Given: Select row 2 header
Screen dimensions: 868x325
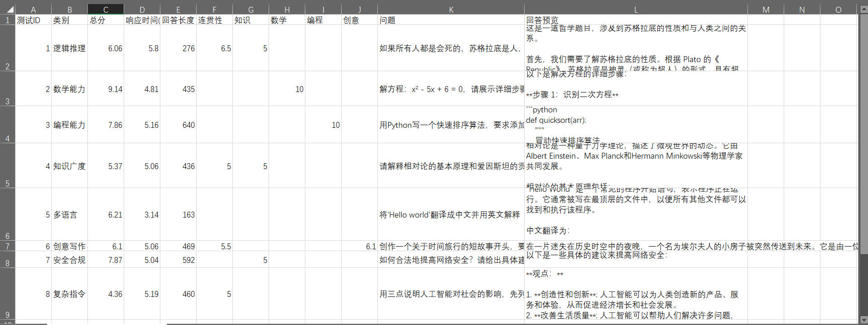Looking at the screenshot, I should point(8,48).
